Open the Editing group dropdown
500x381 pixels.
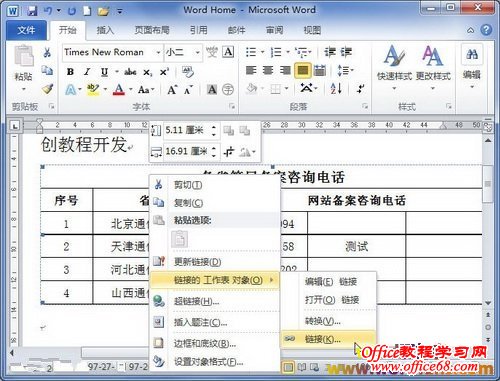(472, 67)
